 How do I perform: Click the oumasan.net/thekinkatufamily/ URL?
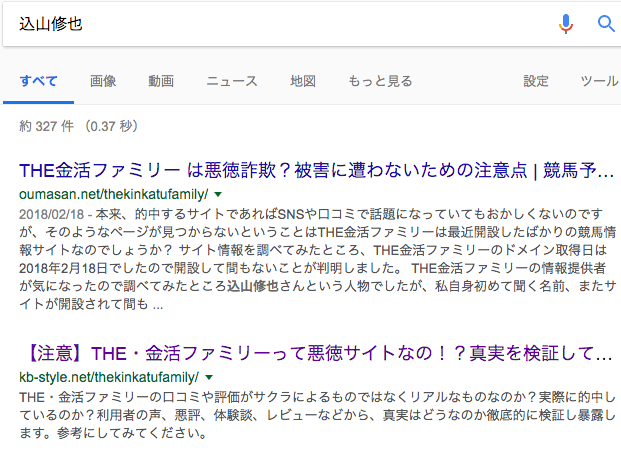(x=114, y=194)
